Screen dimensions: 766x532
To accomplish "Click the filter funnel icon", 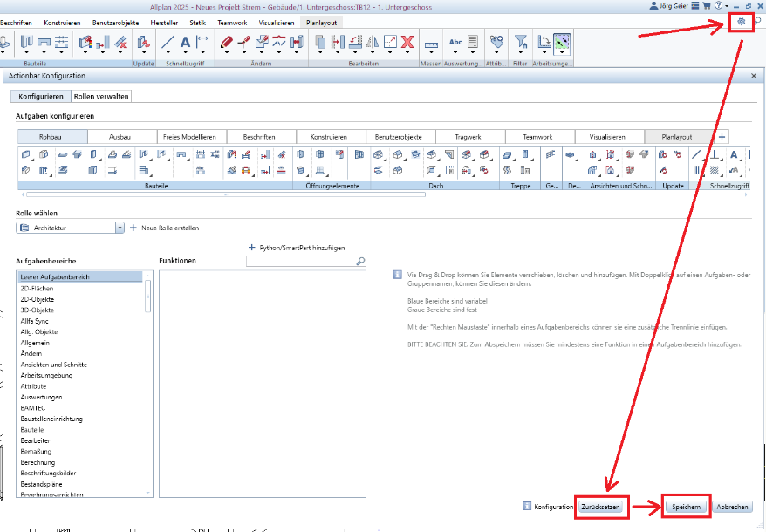I will tap(520, 41).
